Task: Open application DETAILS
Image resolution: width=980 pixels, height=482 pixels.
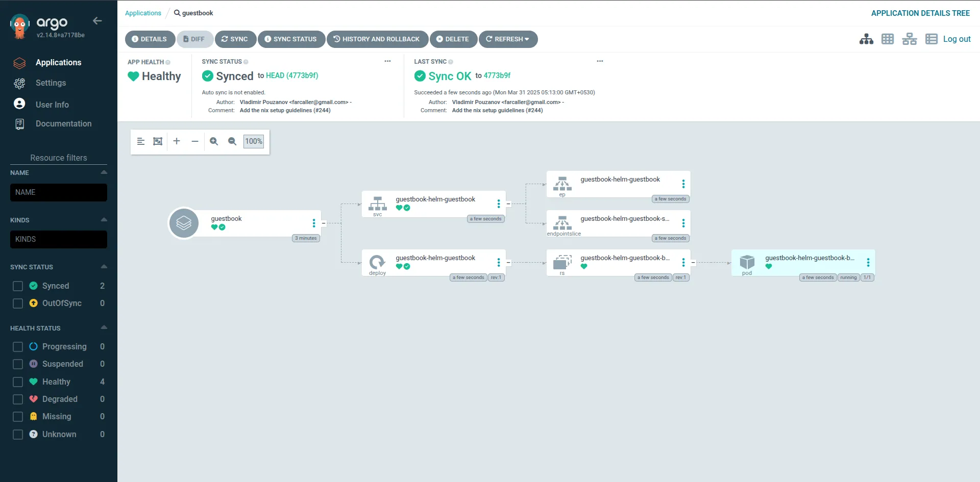Action: pos(150,39)
